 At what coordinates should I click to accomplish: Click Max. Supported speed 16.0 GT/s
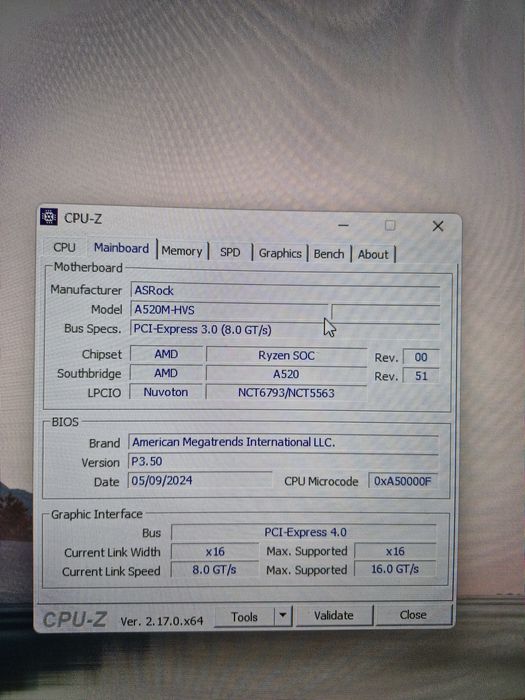(x=395, y=569)
